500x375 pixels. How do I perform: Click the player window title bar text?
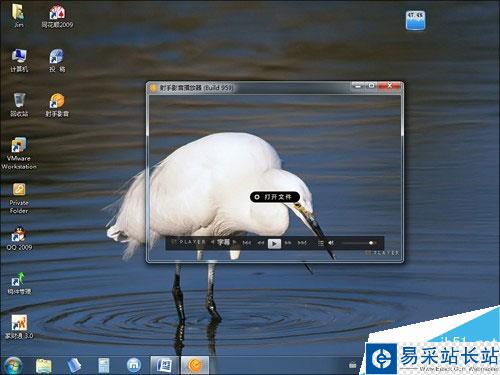pyautogui.click(x=196, y=88)
